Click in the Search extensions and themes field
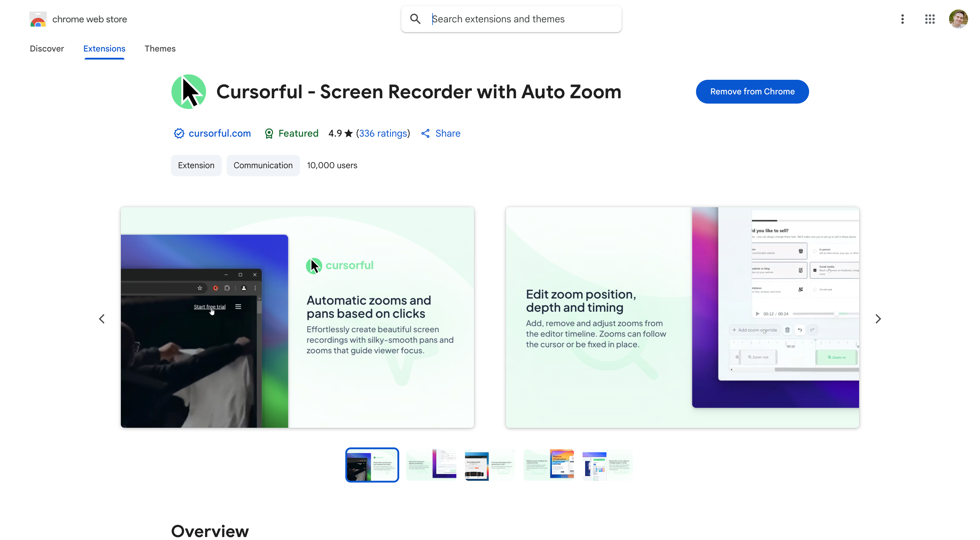 511,19
